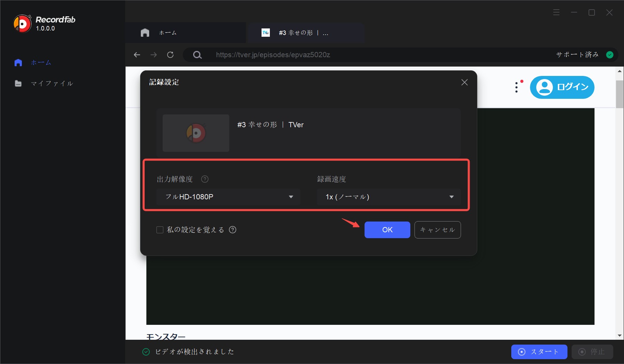Switch to the ホーム browser tab
The width and height of the screenshot is (624, 364).
pos(186,33)
